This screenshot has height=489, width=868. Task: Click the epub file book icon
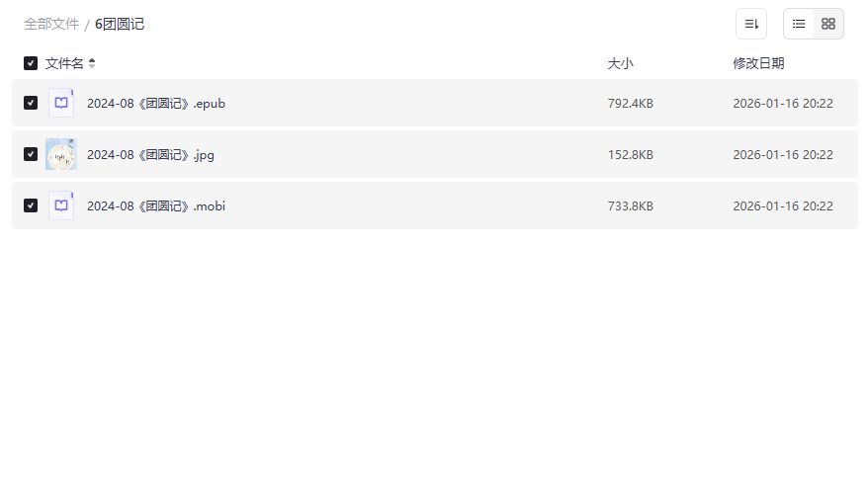(x=61, y=103)
